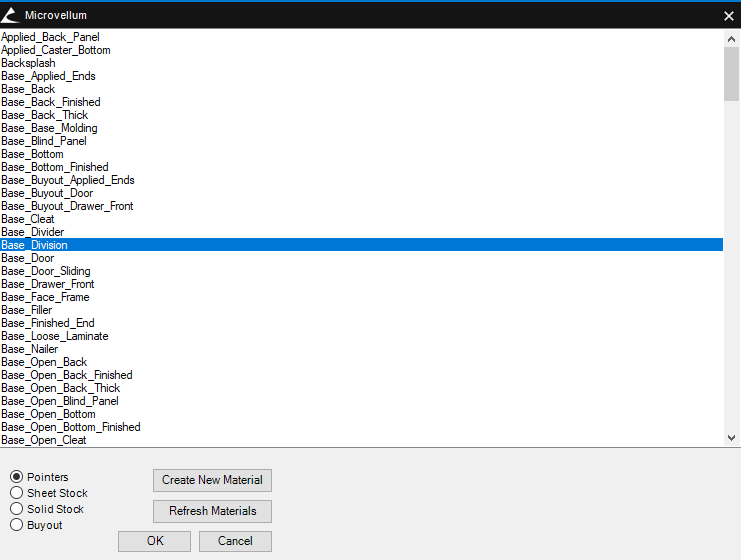Choose Base_Drawer_Front from the list
Viewport: 741px width, 560px height.
(48, 284)
